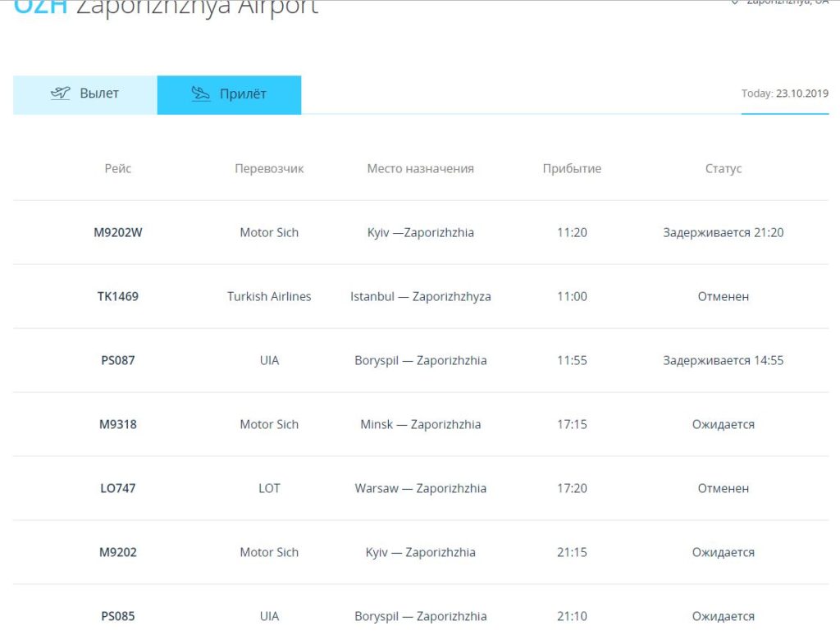
Task: Switch to the Вылет departures tab
Action: [x=85, y=94]
